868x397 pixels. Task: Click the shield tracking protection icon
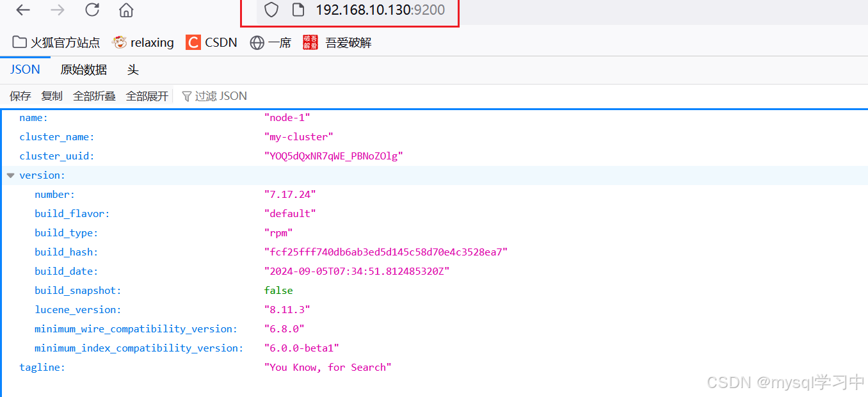pos(271,10)
